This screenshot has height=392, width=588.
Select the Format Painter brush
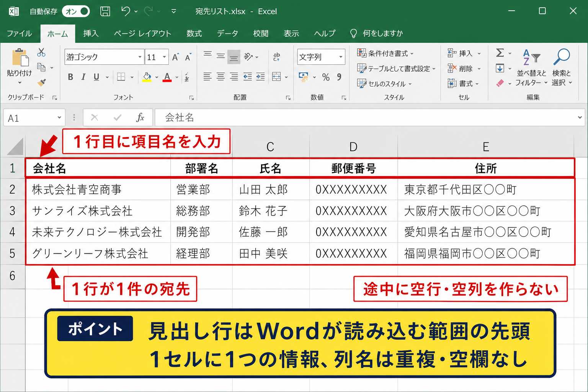pyautogui.click(x=42, y=82)
